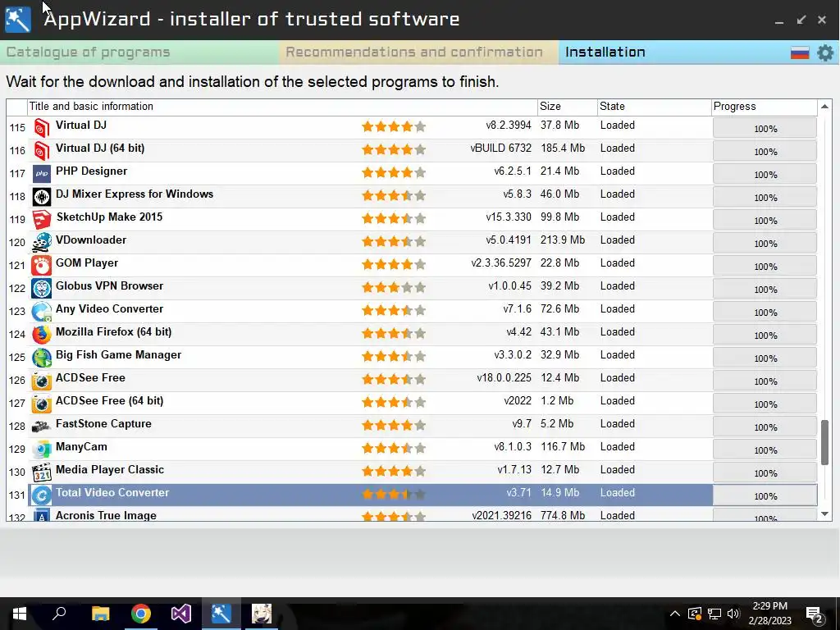Click size value '116.7 Mb' for ManyCam
Viewport: 840px width, 630px height.
tap(563, 447)
